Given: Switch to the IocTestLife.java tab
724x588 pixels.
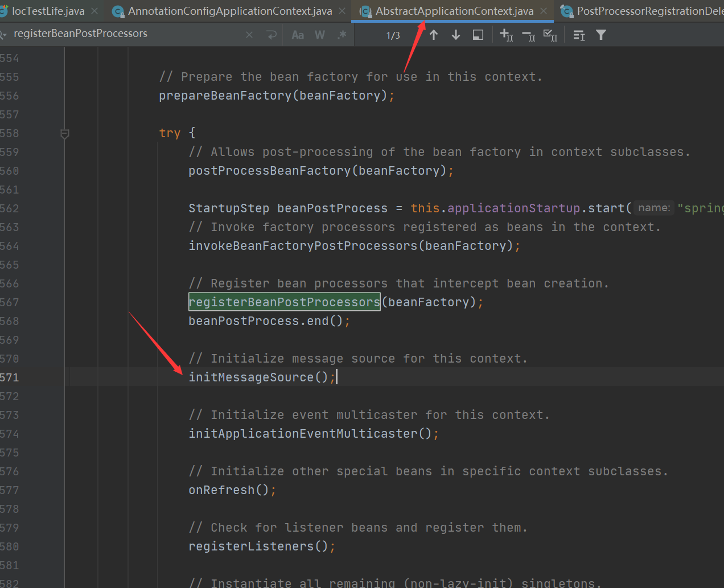Looking at the screenshot, I should click(x=48, y=11).
